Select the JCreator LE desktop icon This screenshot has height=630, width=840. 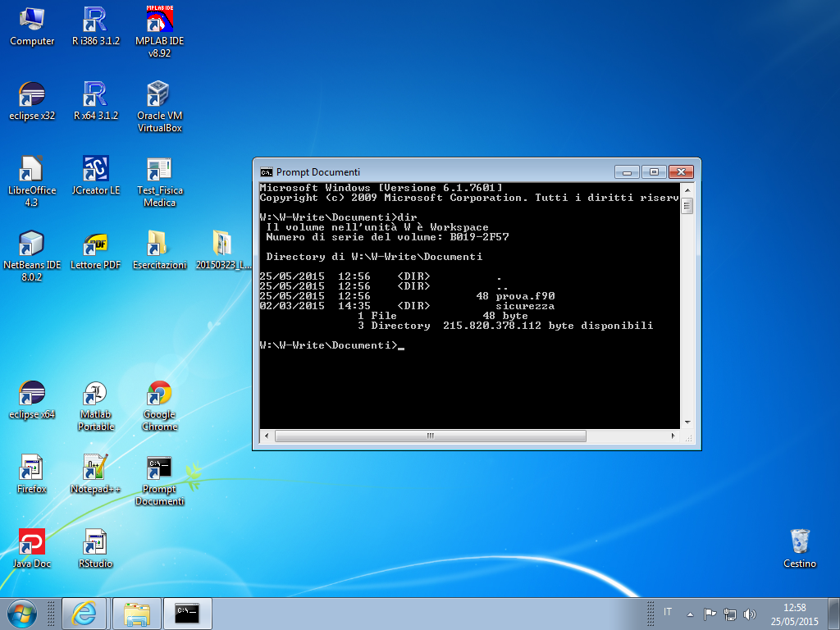[95, 171]
